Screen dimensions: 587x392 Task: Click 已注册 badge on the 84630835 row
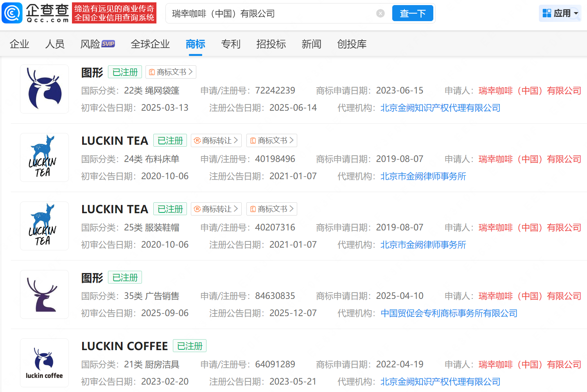click(x=125, y=277)
